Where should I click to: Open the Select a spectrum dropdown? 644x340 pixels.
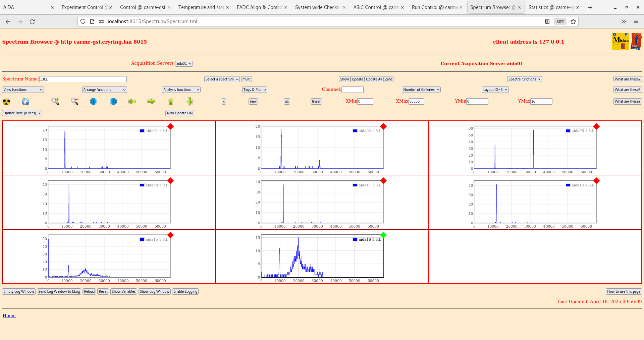pos(222,79)
